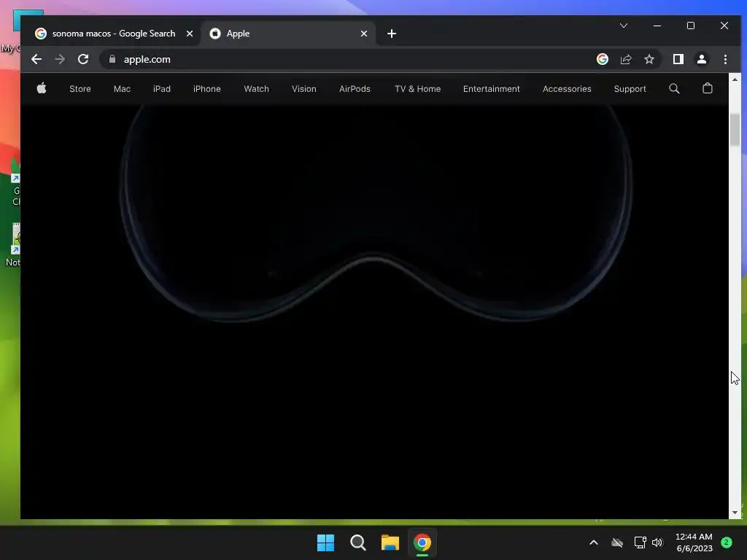The width and height of the screenshot is (747, 560).
Task: Share this page using the share icon
Action: pyautogui.click(x=625, y=59)
